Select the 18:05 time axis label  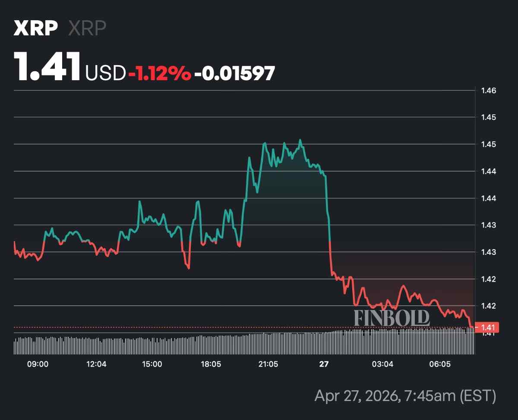coord(211,364)
